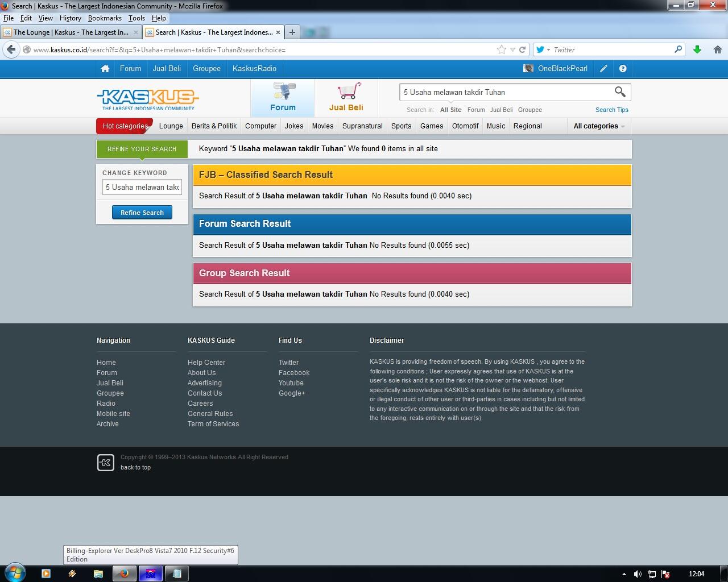Open footer Google+ link
The width and height of the screenshot is (728, 582).
(292, 393)
